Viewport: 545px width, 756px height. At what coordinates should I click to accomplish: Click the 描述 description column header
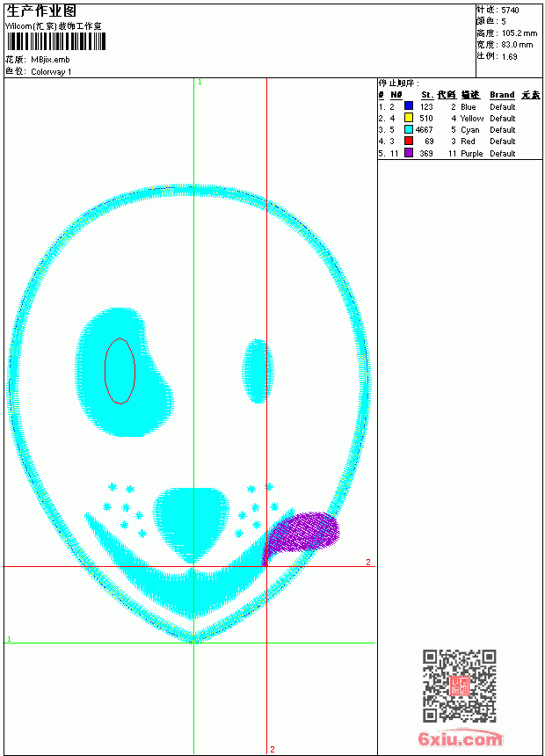(x=469, y=95)
